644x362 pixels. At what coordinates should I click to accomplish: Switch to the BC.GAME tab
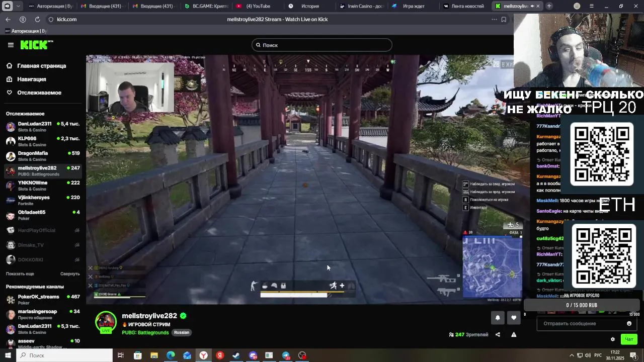point(207,6)
